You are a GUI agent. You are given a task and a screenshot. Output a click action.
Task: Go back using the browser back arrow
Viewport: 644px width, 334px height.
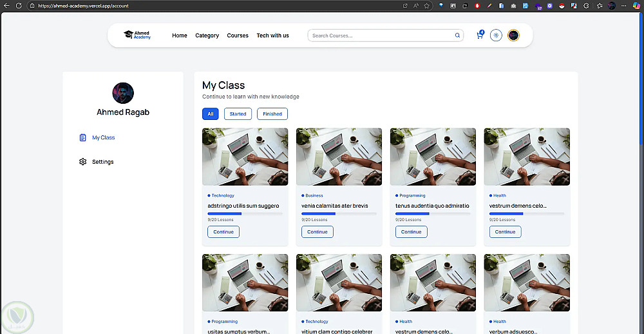7,5
